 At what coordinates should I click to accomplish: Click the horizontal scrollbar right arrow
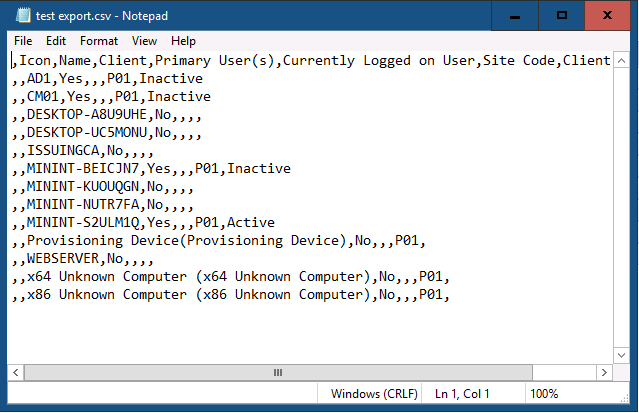click(604, 373)
